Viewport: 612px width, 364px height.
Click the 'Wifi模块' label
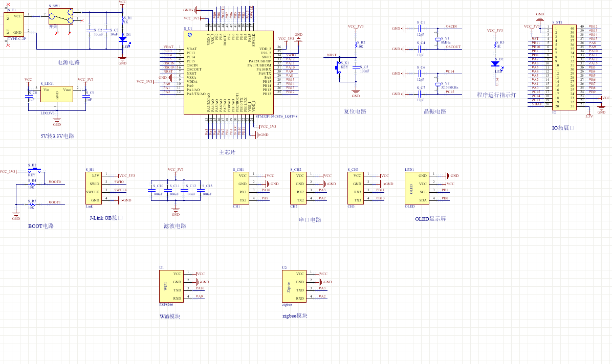pos(170,316)
